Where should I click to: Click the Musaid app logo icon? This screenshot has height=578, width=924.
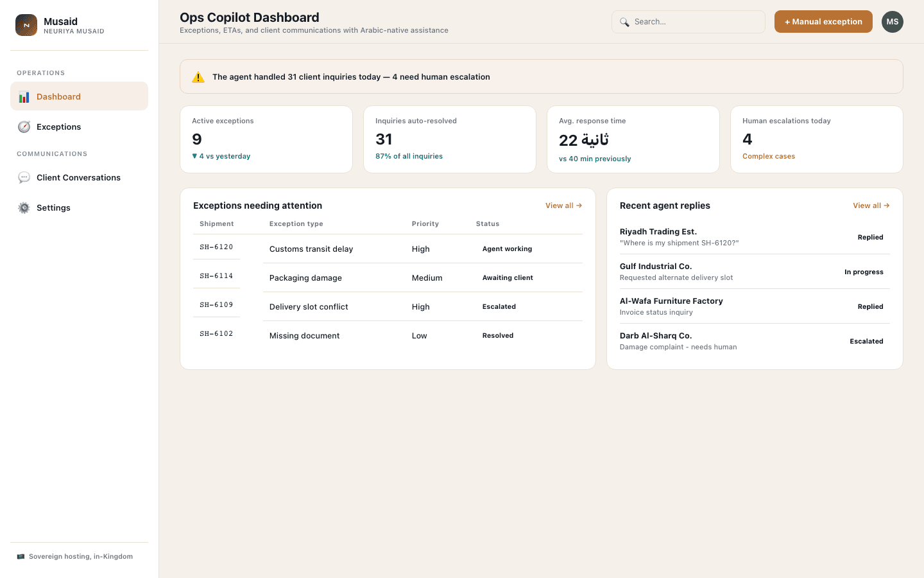click(26, 25)
